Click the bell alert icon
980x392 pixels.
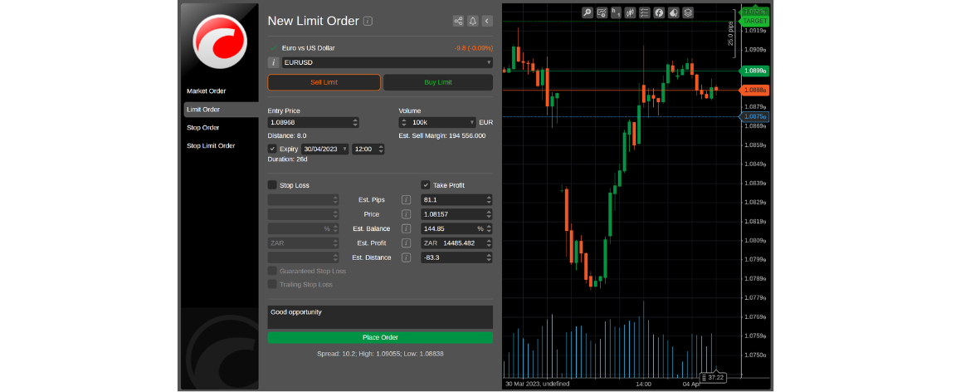(x=473, y=22)
